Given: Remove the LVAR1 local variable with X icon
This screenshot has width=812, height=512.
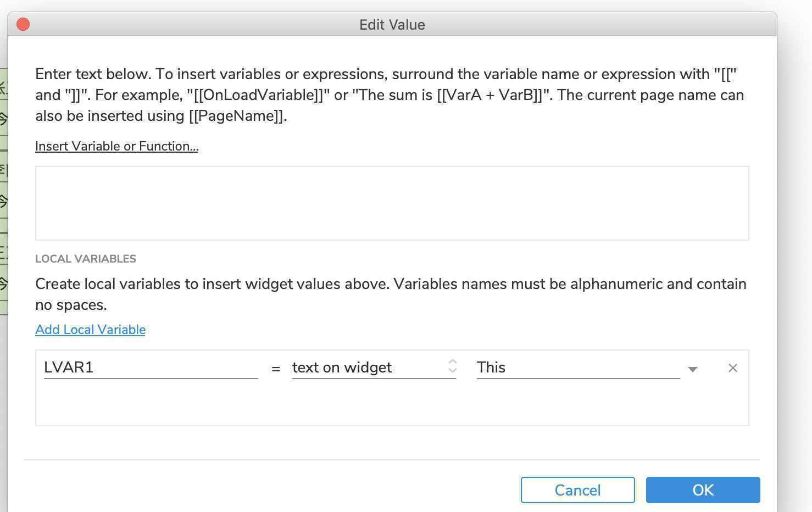Looking at the screenshot, I should tap(732, 368).
